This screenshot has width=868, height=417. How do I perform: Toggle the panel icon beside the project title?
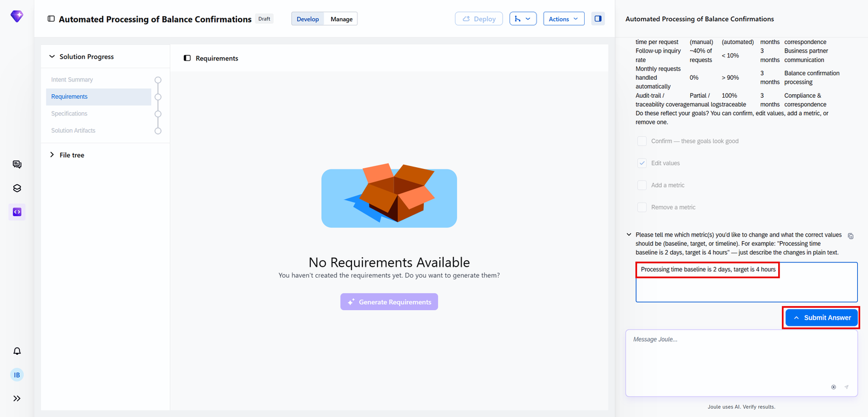pyautogui.click(x=51, y=19)
